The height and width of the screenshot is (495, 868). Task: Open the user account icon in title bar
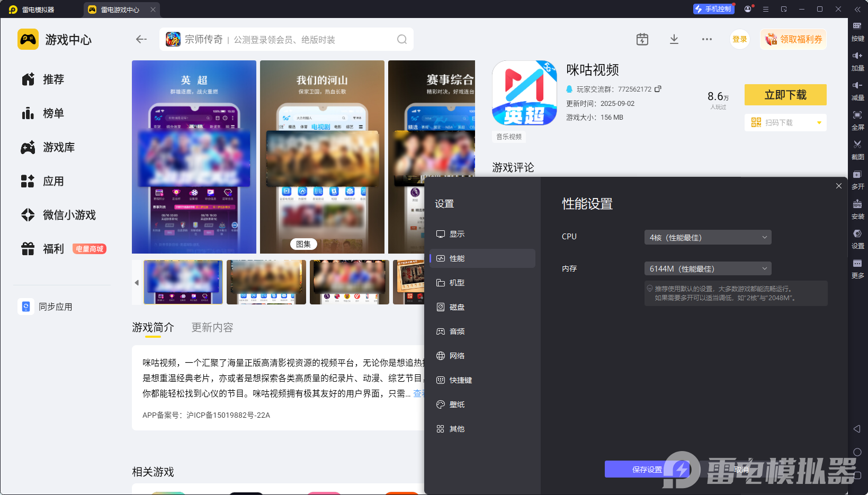coord(748,9)
